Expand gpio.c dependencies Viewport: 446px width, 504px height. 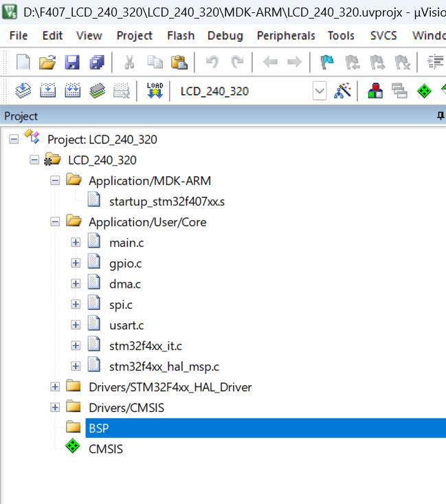[76, 263]
